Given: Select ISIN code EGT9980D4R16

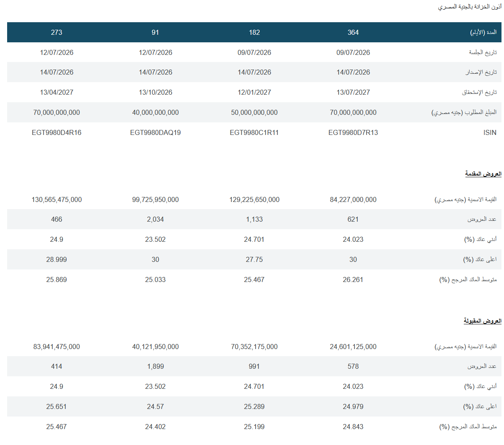Looking at the screenshot, I should tap(57, 132).
